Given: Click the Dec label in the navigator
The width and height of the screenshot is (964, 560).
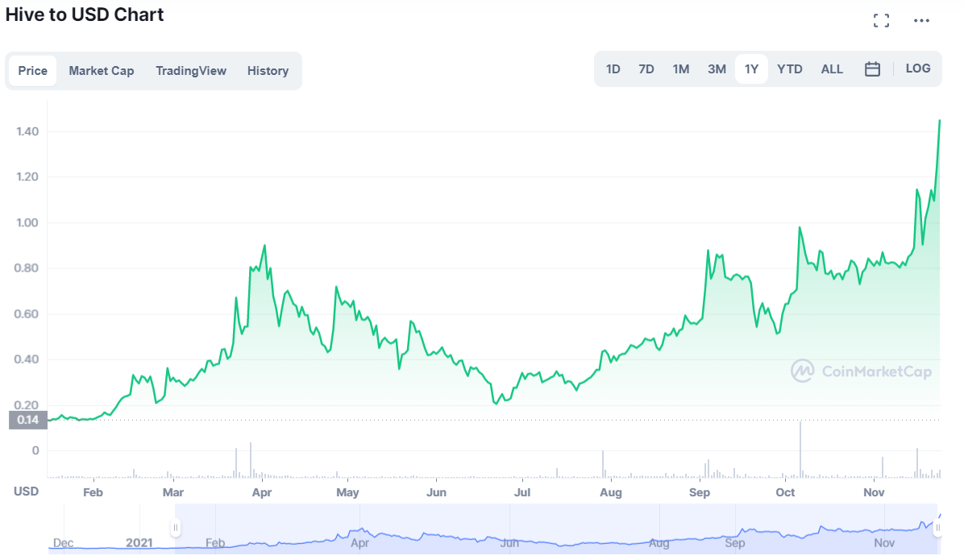Looking at the screenshot, I should pos(63,543).
